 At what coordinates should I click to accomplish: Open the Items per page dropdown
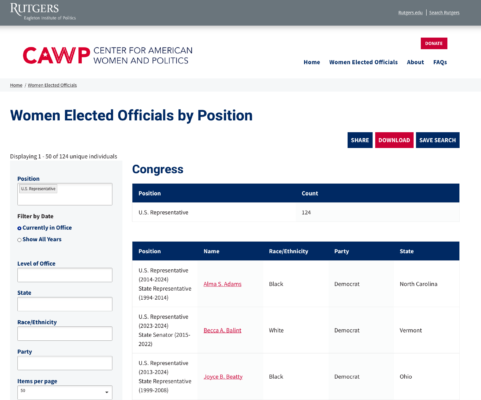point(65,392)
